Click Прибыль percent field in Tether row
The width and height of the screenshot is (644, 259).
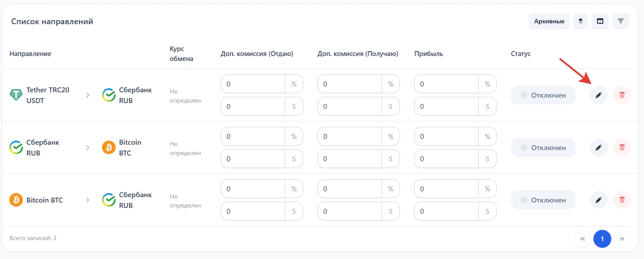(x=447, y=84)
